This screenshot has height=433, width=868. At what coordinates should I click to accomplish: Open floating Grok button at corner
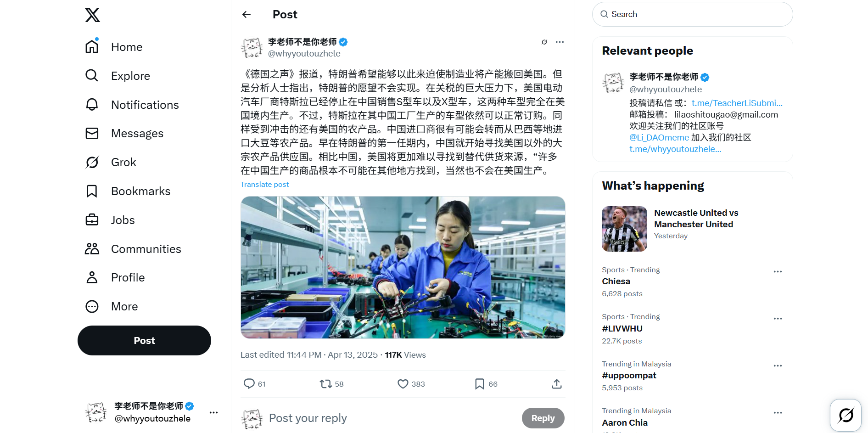(x=846, y=416)
